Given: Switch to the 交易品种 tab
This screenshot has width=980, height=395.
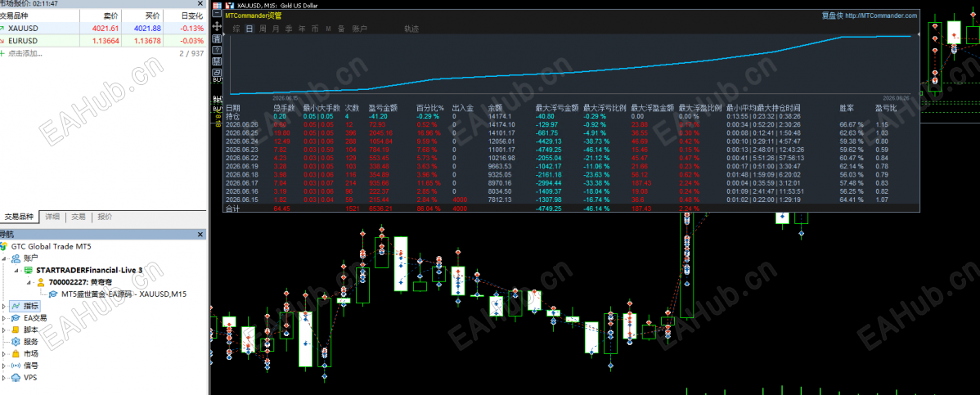Looking at the screenshot, I should click(20, 217).
